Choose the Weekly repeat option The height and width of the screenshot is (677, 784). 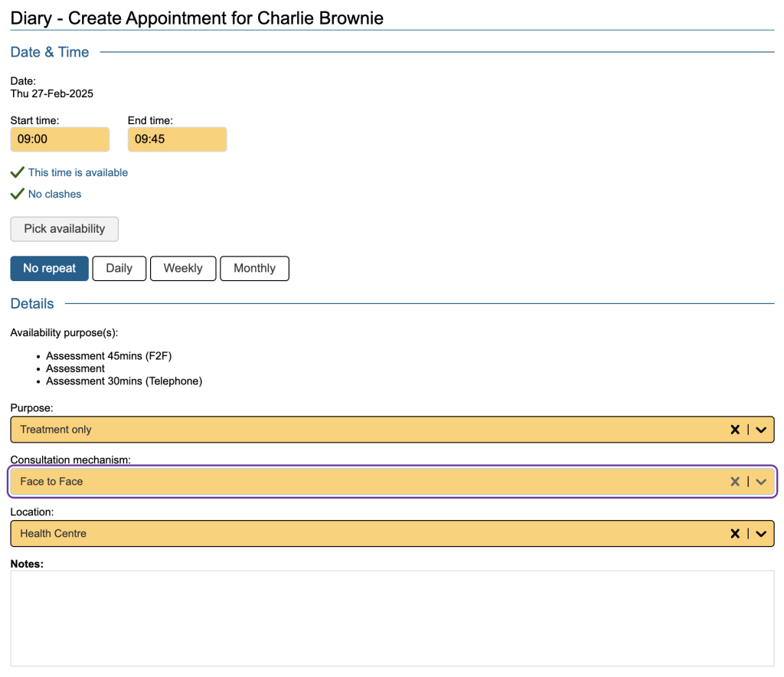pos(183,268)
